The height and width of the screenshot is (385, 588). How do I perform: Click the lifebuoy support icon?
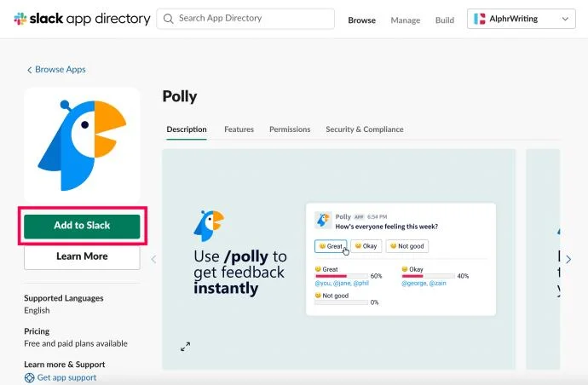click(29, 378)
